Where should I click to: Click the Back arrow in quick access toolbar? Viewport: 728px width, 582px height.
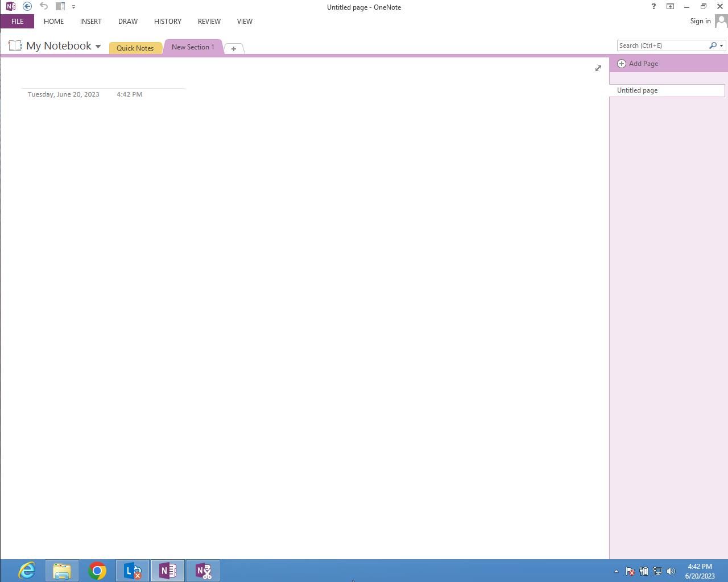(27, 6)
